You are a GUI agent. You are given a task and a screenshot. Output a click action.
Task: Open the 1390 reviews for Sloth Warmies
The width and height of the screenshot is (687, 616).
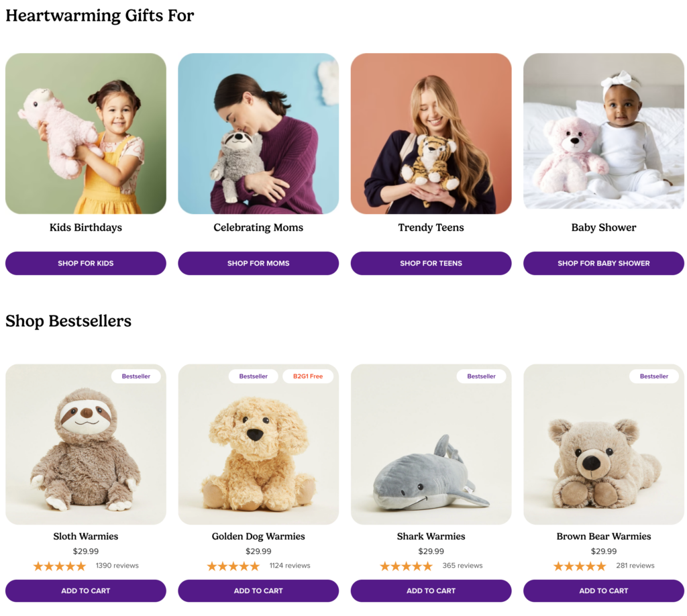(117, 566)
